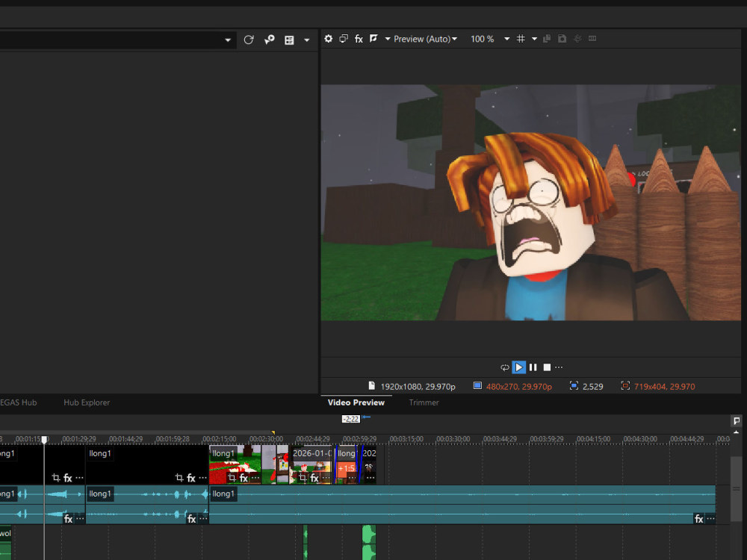Open Pan/Crop on clip at playhead

[x=56, y=478]
